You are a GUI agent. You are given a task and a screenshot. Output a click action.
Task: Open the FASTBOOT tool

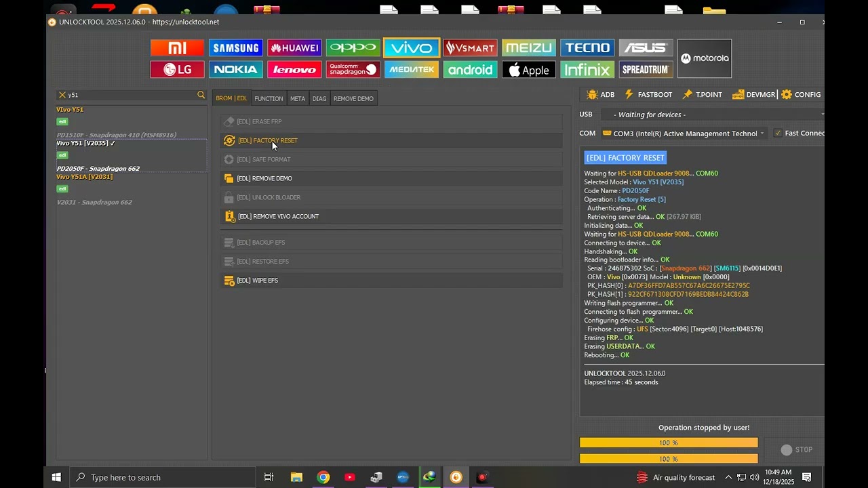coord(648,95)
